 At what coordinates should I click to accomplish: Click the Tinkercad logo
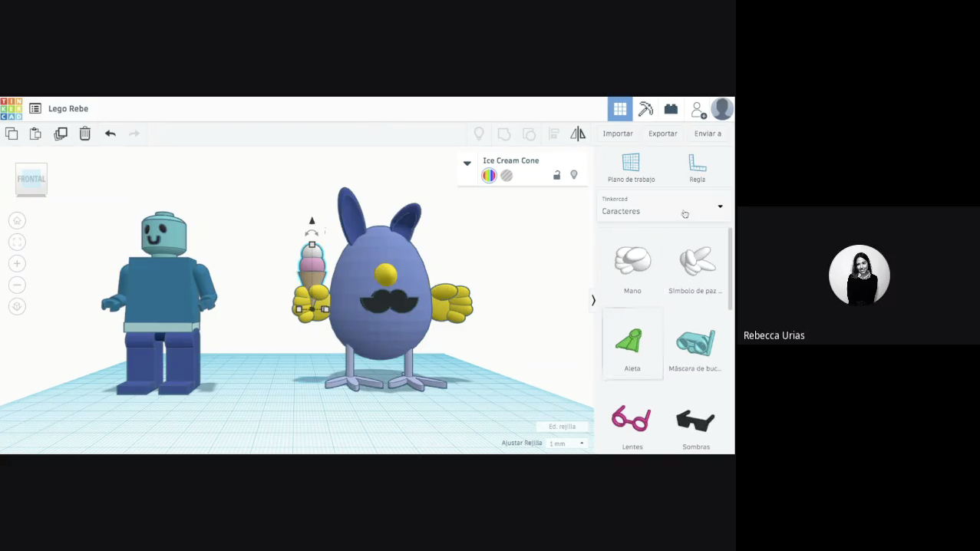pos(12,109)
